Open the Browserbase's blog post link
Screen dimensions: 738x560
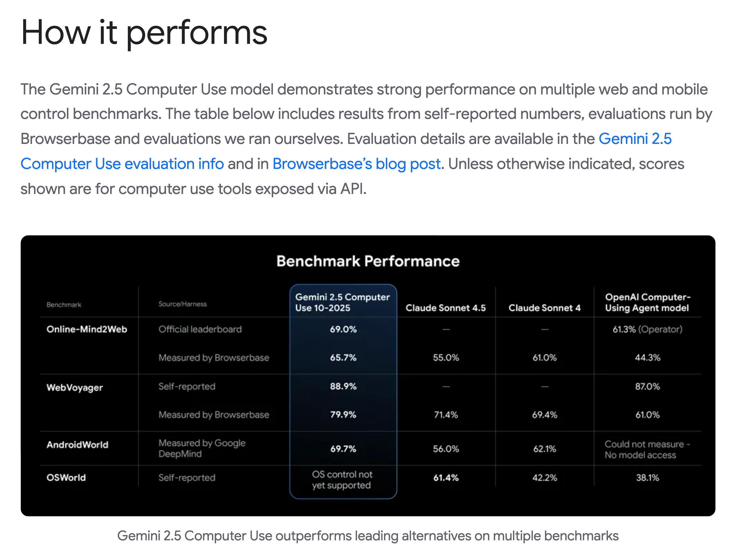pyautogui.click(x=356, y=164)
